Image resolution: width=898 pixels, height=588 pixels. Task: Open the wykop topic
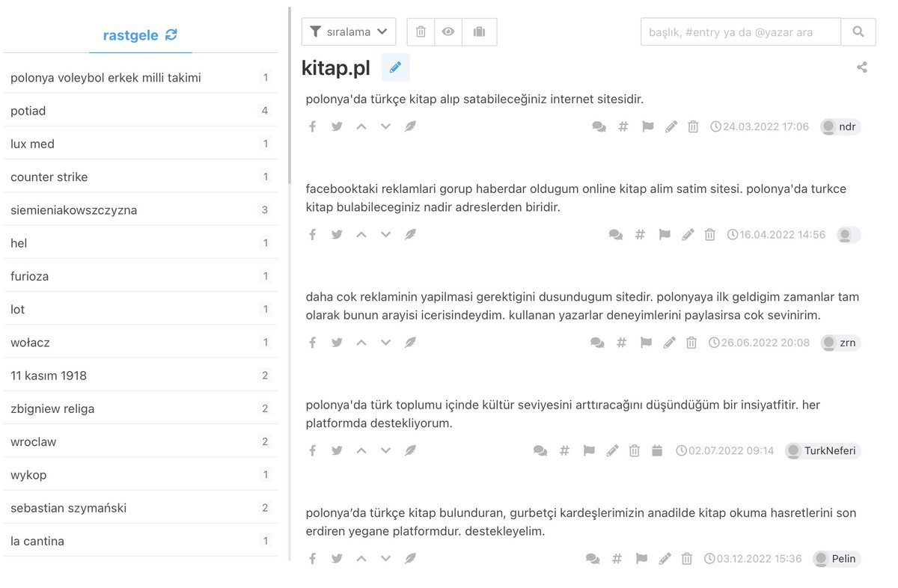(140, 474)
